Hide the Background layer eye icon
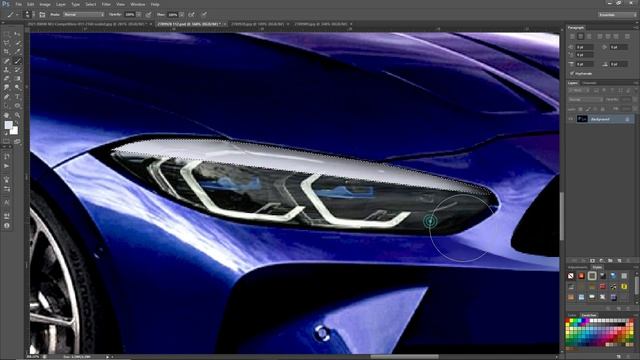 point(571,119)
